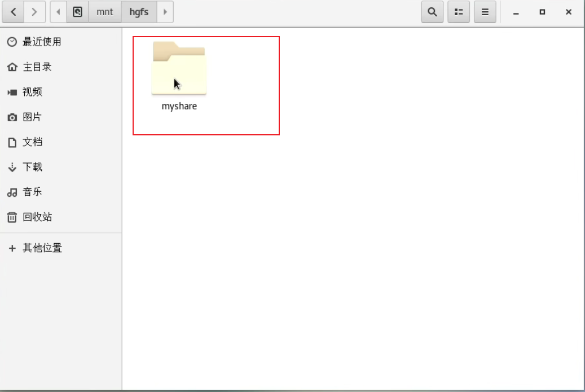Open the 下载 downloads folder
Viewport: 585px width, 392px height.
coord(61,167)
